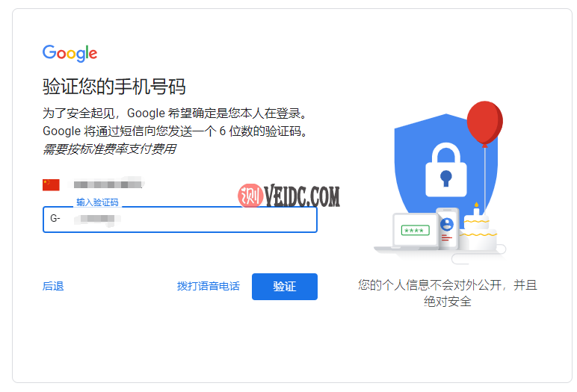Click the red balloon illustration
This screenshot has height=392, width=577.
tap(484, 122)
